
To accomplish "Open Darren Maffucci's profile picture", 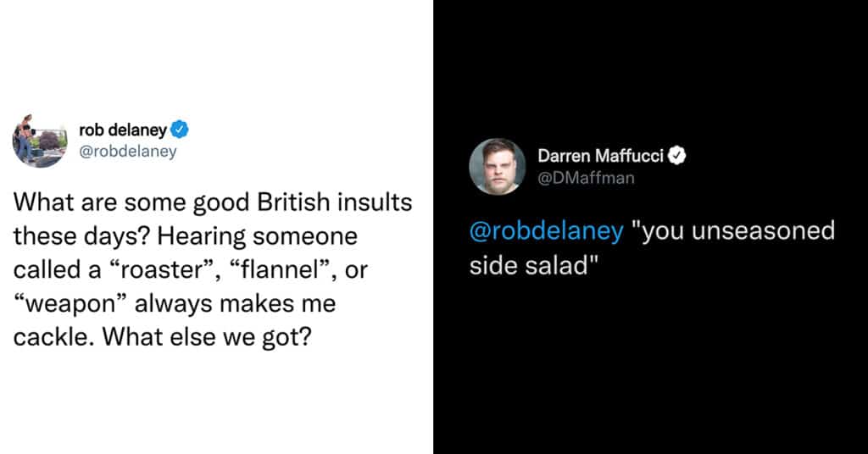I will tap(498, 166).
